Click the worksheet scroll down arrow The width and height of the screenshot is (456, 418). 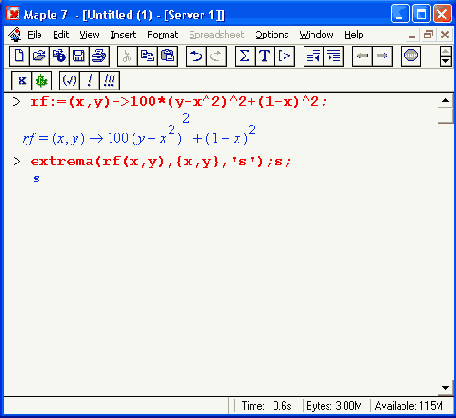(445, 388)
